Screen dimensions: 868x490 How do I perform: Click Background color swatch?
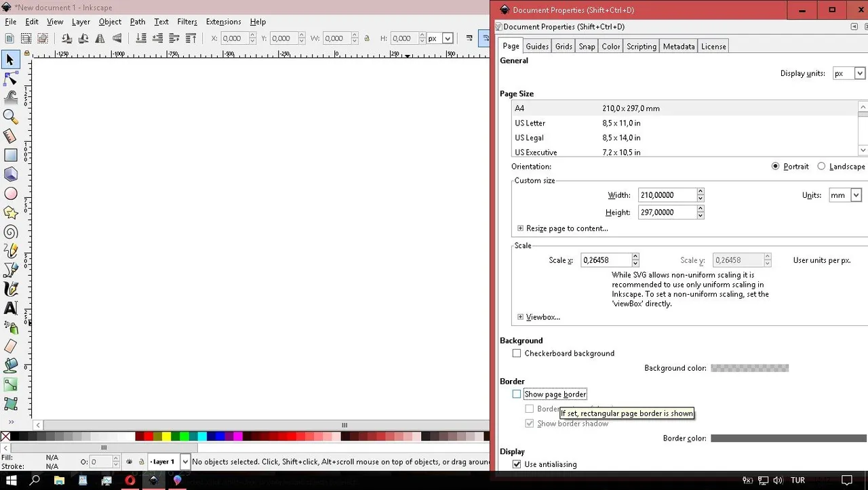point(749,368)
